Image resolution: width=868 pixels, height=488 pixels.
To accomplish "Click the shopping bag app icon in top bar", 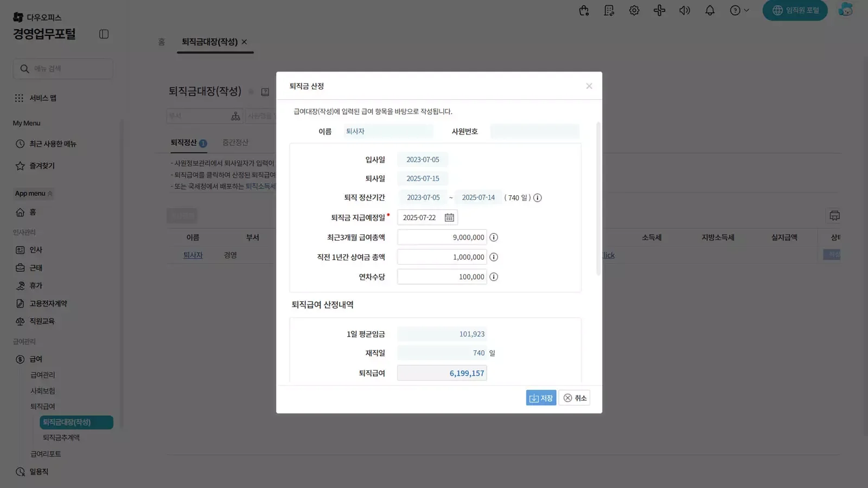I will [x=583, y=10].
